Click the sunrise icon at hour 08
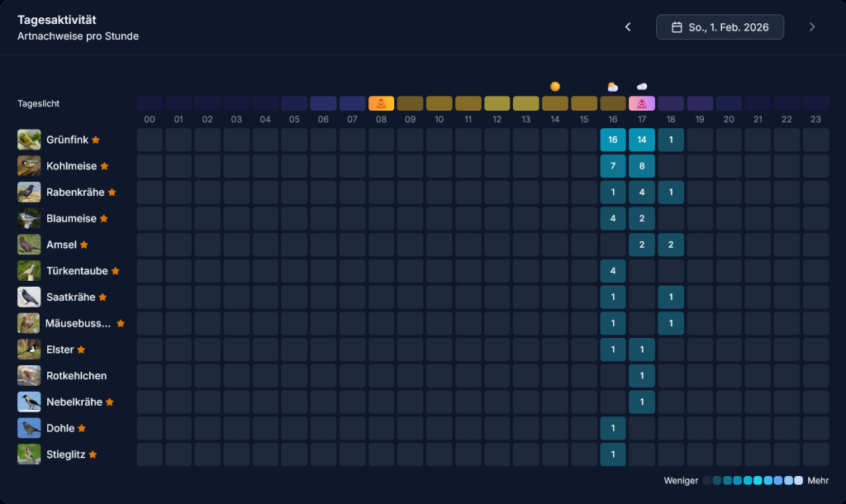The width and height of the screenshot is (846, 504). [381, 103]
